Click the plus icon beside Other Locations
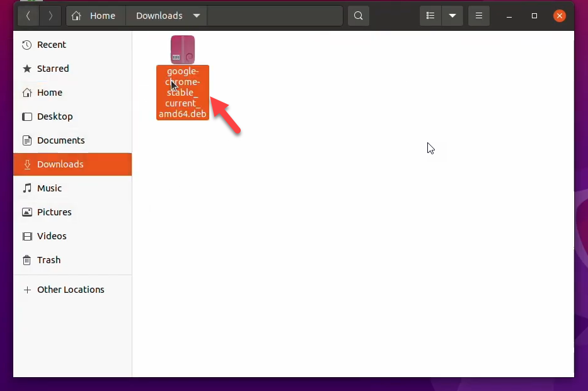 tap(27, 290)
